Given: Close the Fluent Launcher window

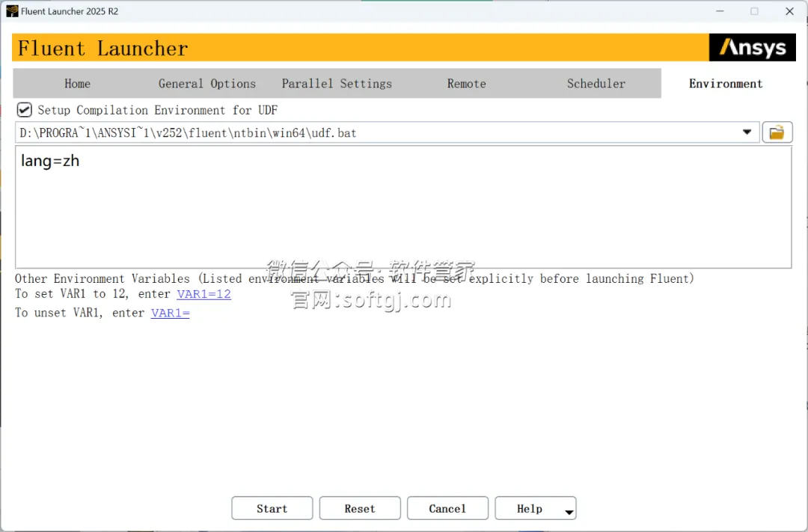Looking at the screenshot, I should point(789,11).
